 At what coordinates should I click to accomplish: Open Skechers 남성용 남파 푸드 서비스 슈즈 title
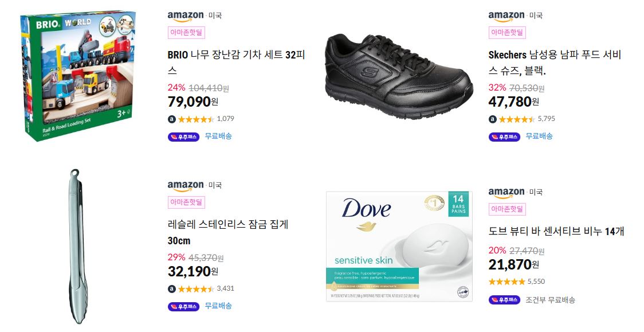point(555,63)
